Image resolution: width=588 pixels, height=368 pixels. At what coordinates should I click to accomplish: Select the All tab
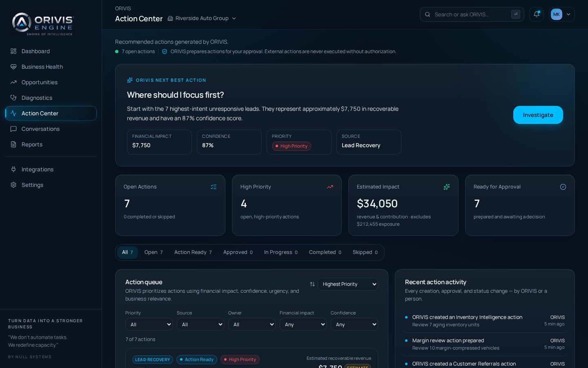pos(127,252)
